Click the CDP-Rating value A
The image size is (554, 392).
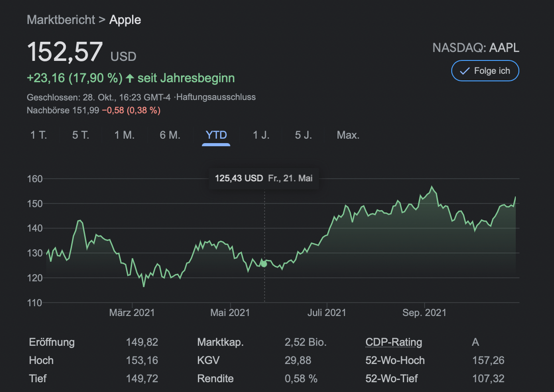pyautogui.click(x=476, y=342)
